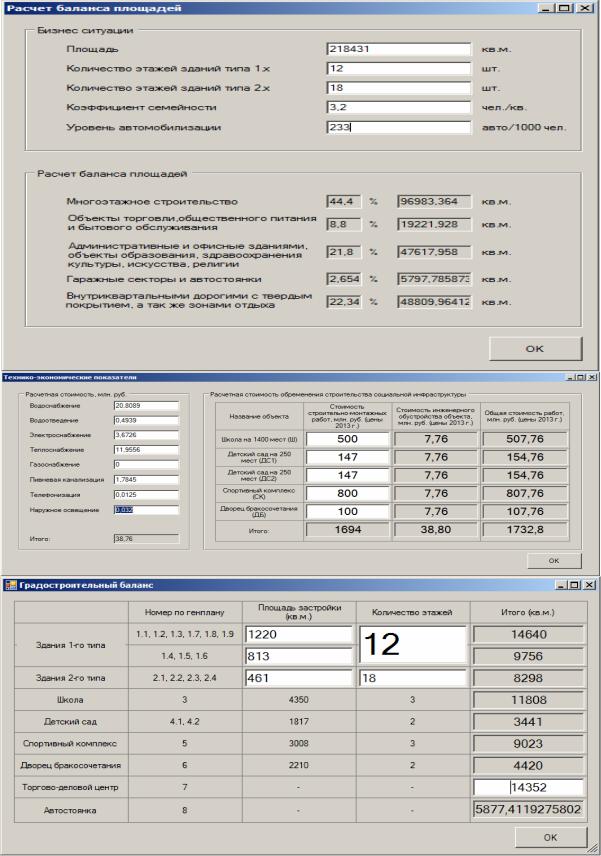Image resolution: width=601 pixels, height=856 pixels.
Task: Click the Градостроительный баланс window icon
Action: click(x=11, y=585)
